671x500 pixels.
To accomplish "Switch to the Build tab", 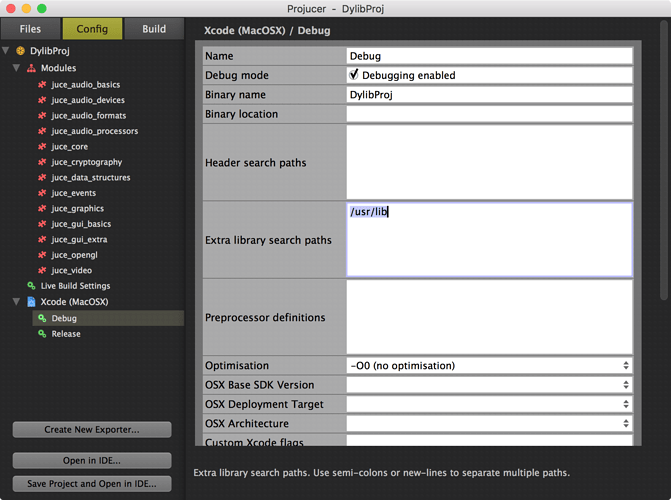I will tap(154, 29).
